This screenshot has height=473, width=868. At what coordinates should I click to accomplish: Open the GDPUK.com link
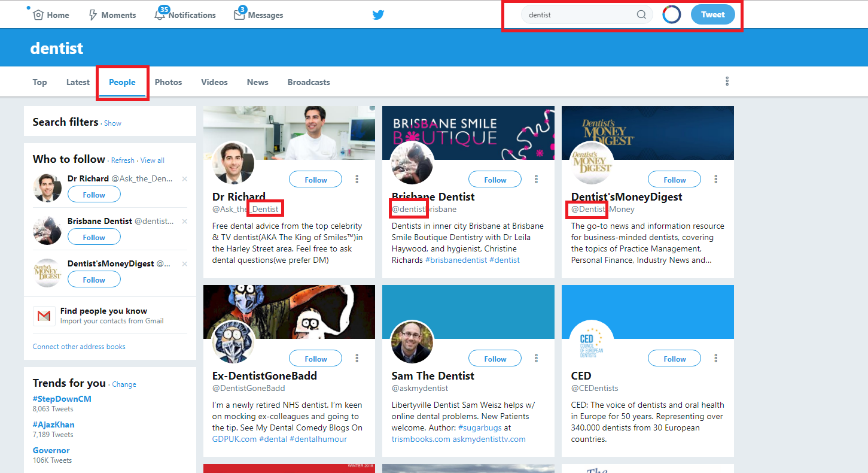pos(234,439)
